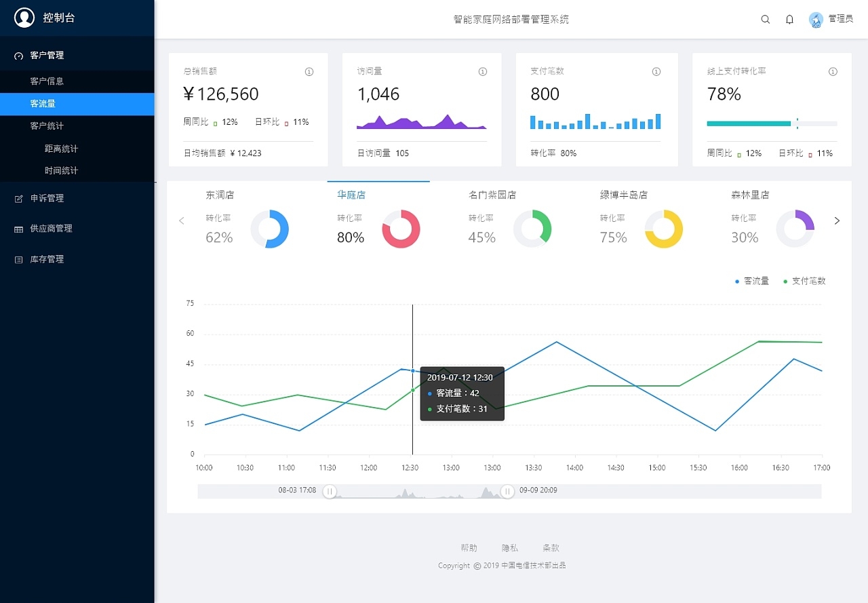868x603 pixels.
Task: Select the 客流量 sidebar item
Action: (x=77, y=104)
